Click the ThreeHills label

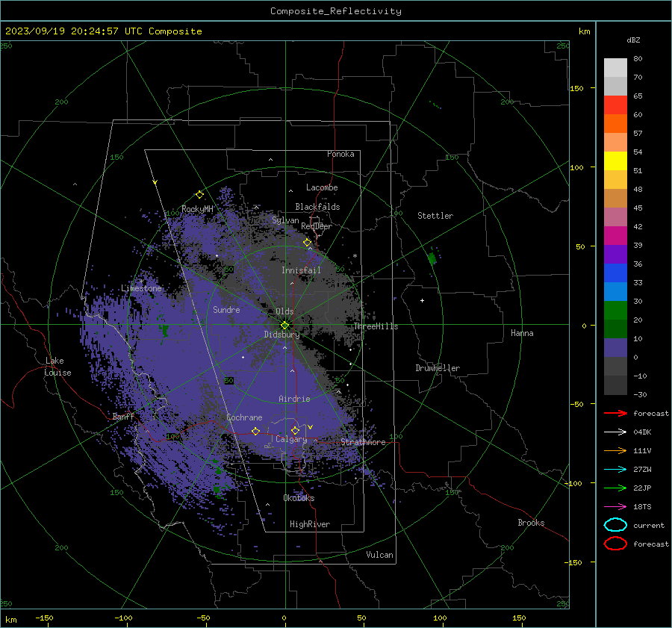click(x=376, y=326)
